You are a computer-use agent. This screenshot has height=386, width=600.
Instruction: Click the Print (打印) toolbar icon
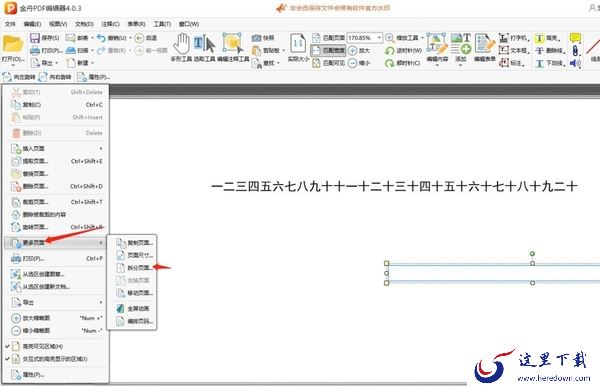35,50
